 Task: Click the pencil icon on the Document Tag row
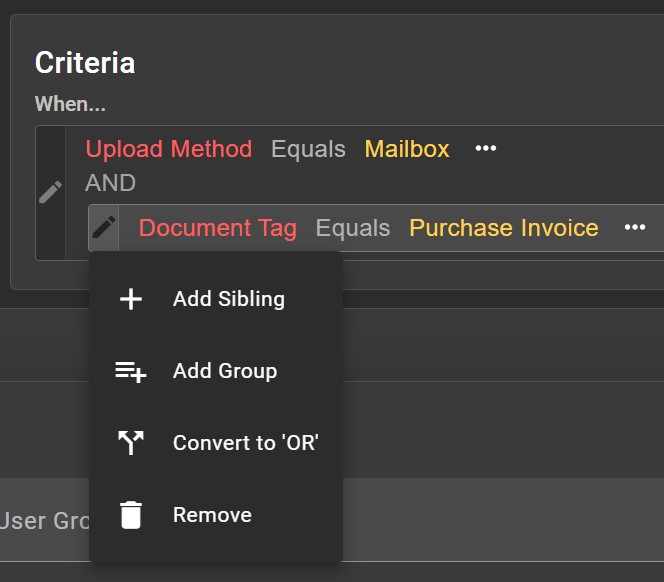104,227
